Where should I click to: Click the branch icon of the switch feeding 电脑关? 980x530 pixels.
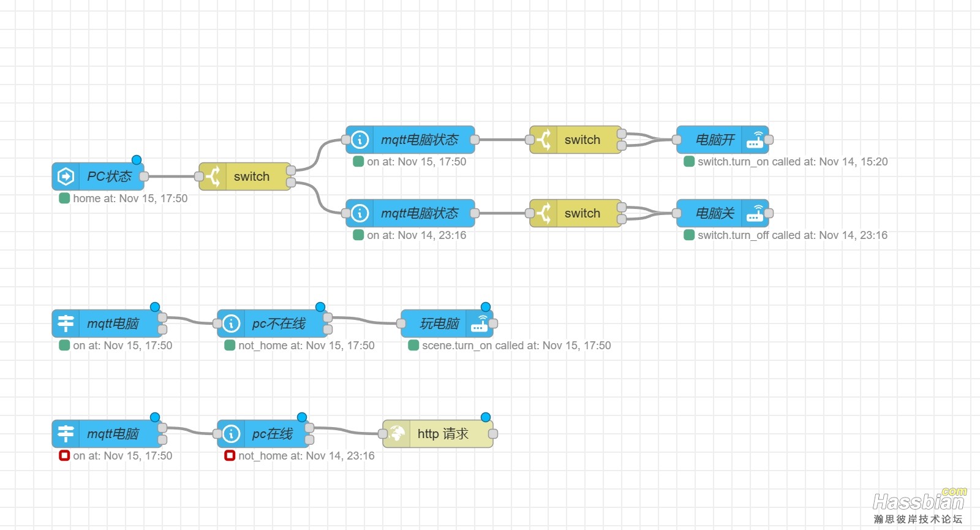(x=543, y=213)
